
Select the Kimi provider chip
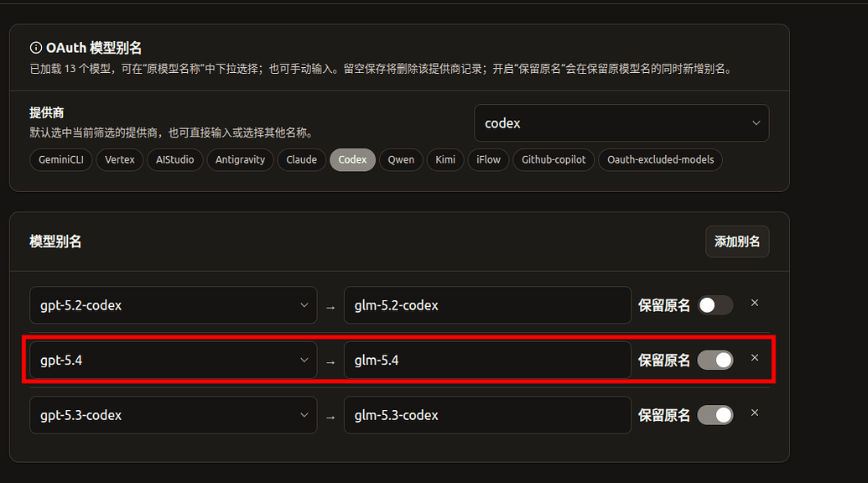[445, 160]
